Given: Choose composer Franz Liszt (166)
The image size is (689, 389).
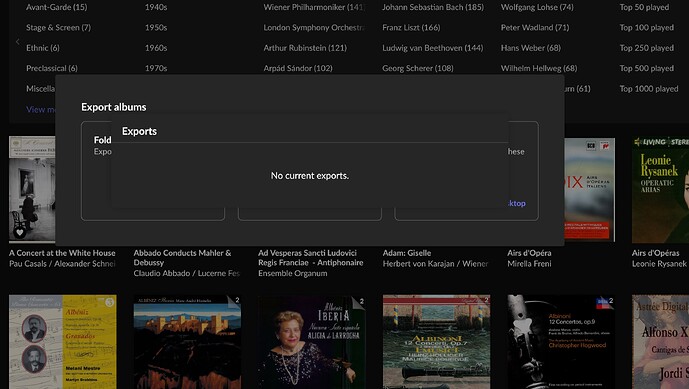Looking at the screenshot, I should point(411,27).
